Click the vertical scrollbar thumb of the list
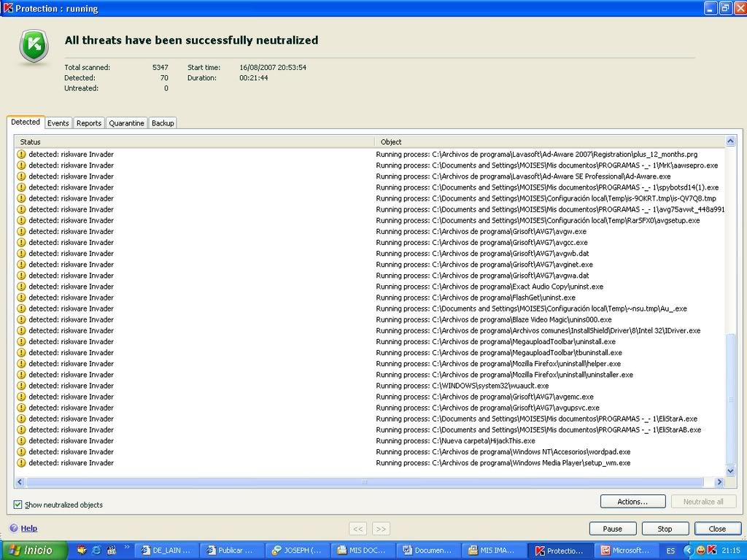This screenshot has height=560, width=747. pyautogui.click(x=730, y=399)
